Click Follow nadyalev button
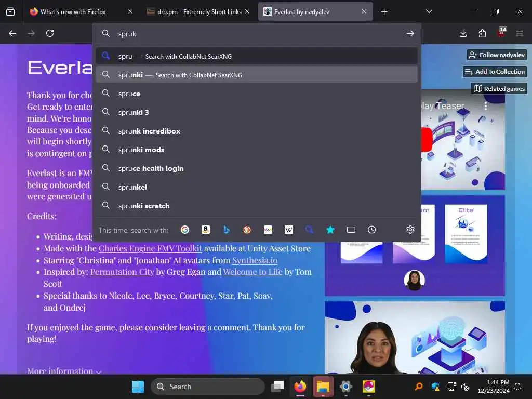 [497, 55]
